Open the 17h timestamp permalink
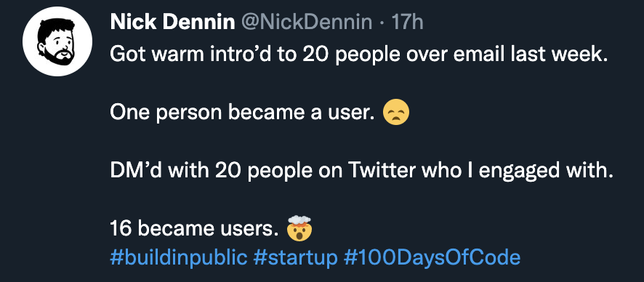644x282 pixels. point(408,22)
